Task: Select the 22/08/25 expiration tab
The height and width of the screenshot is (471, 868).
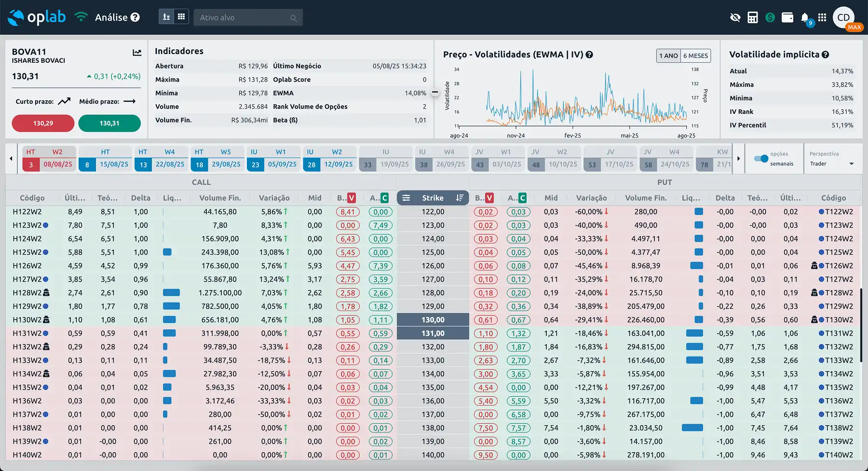Action: coord(162,159)
